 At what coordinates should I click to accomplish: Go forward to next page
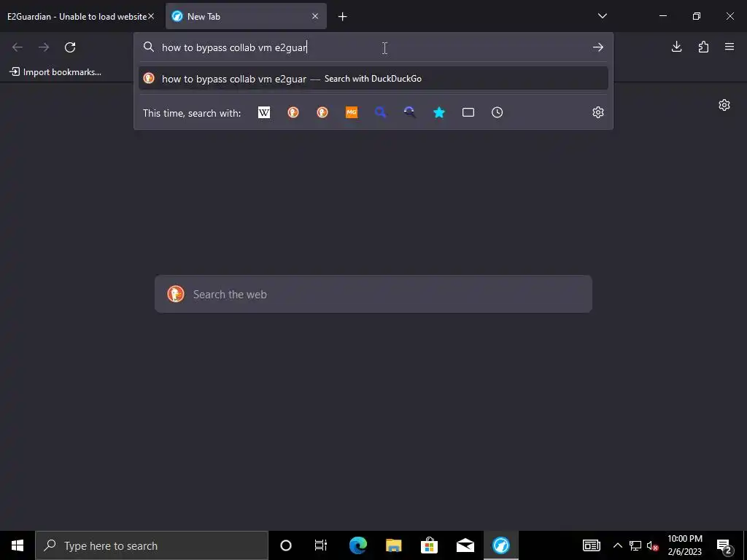point(44,47)
